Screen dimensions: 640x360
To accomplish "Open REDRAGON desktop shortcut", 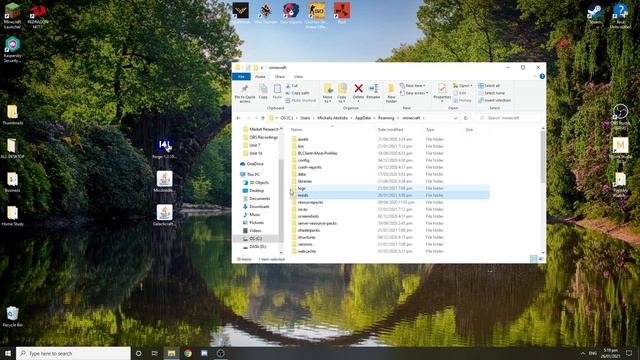I will 38,15.
